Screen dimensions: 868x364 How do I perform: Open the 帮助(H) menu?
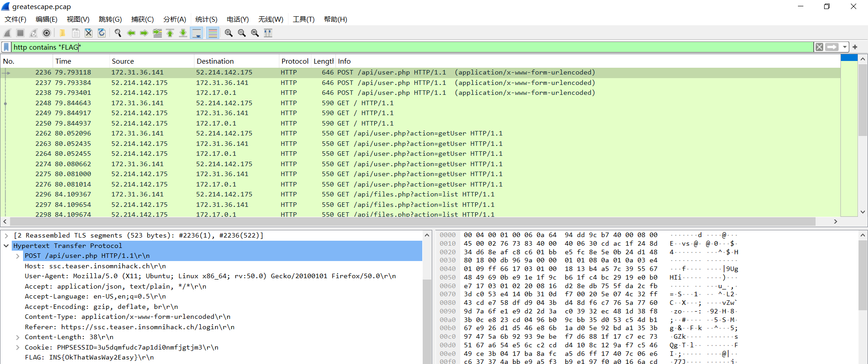tap(335, 19)
